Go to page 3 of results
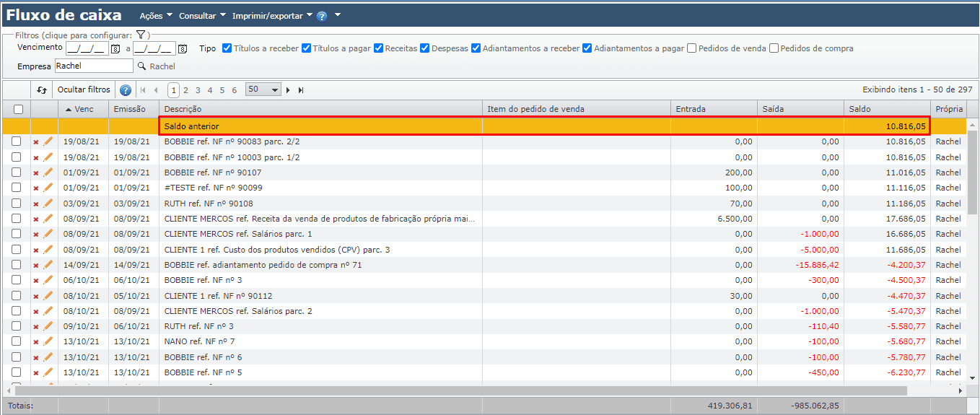 pos(198,90)
